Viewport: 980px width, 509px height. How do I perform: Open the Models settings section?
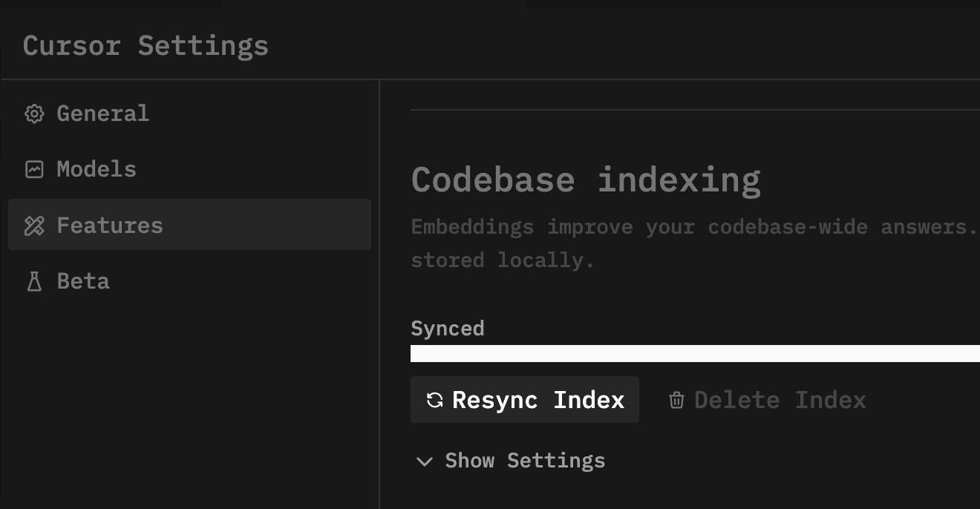[189, 169]
